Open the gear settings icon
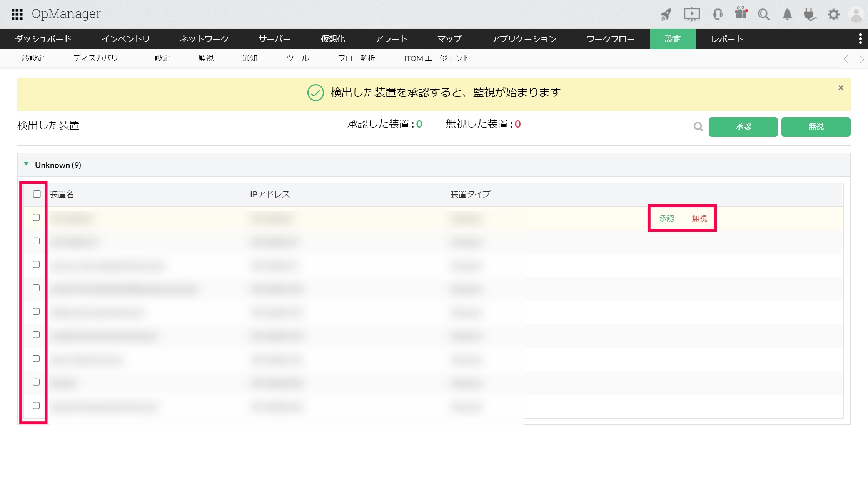 (833, 15)
